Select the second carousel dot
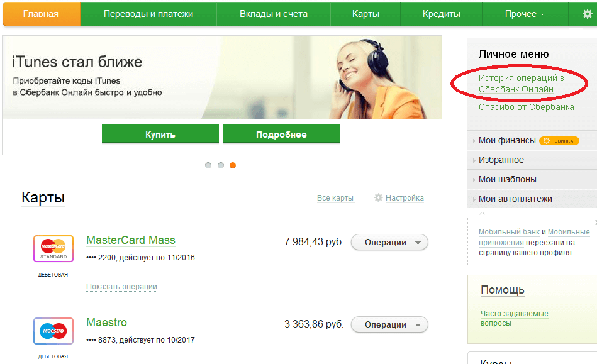This screenshot has height=364, width=597. click(220, 165)
